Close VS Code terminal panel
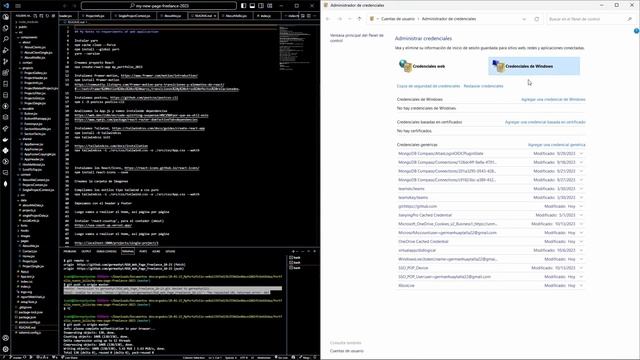Viewport: 640px width, 360px height. pyautogui.click(x=315, y=251)
